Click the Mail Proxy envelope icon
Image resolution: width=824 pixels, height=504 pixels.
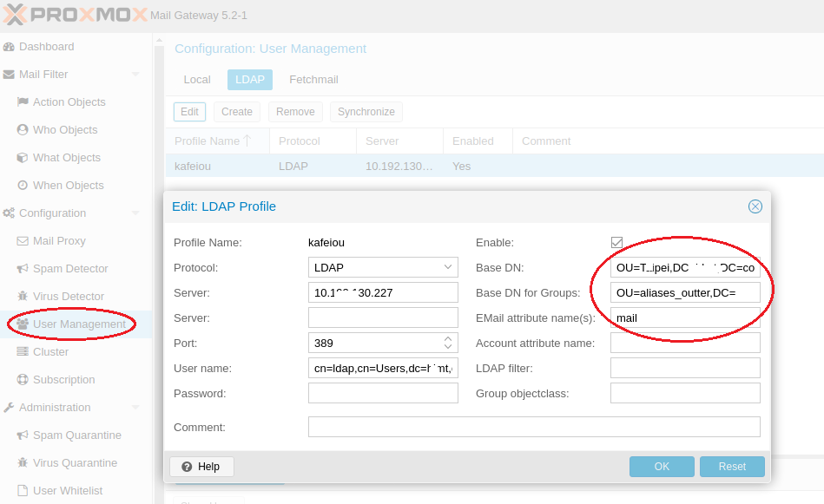click(x=23, y=241)
